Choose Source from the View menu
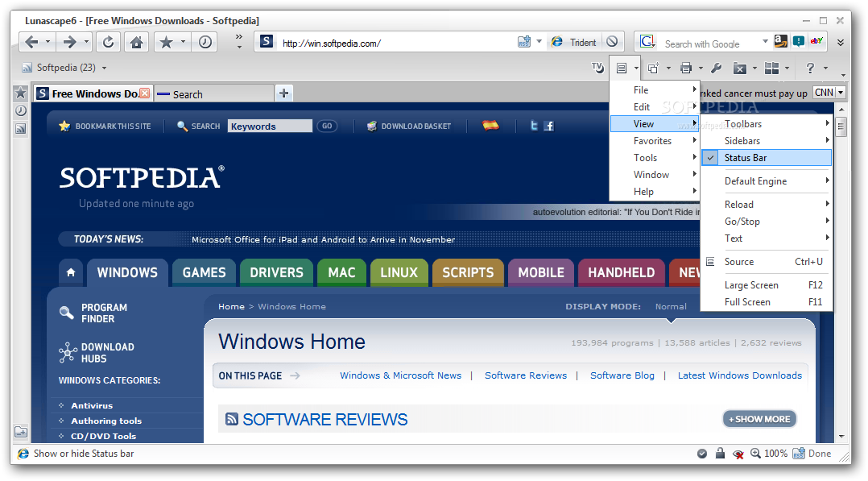This screenshot has width=868, height=481. click(767, 262)
